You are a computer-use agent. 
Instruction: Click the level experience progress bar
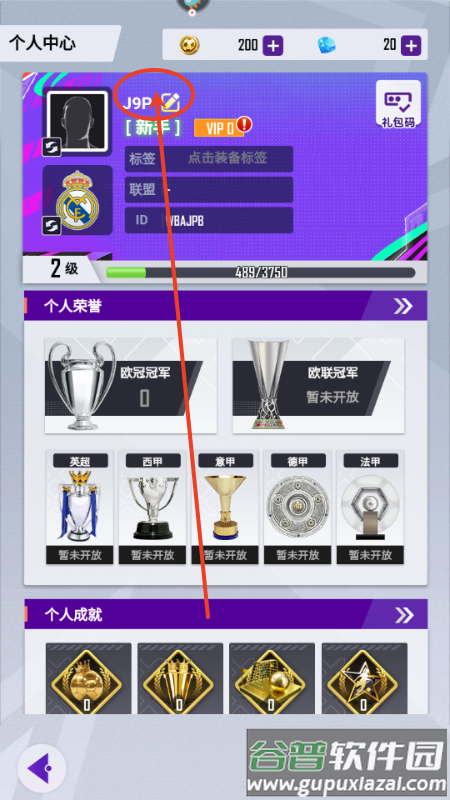pyautogui.click(x=260, y=272)
